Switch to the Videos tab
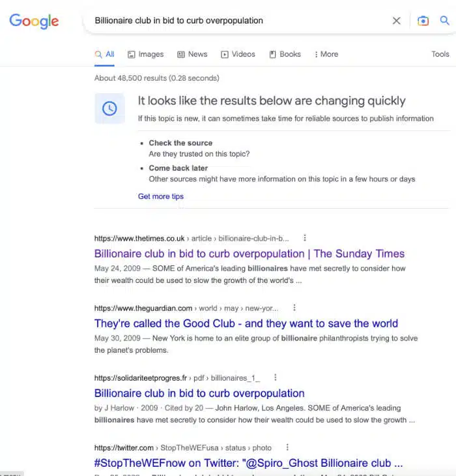456x476 pixels. click(x=238, y=54)
